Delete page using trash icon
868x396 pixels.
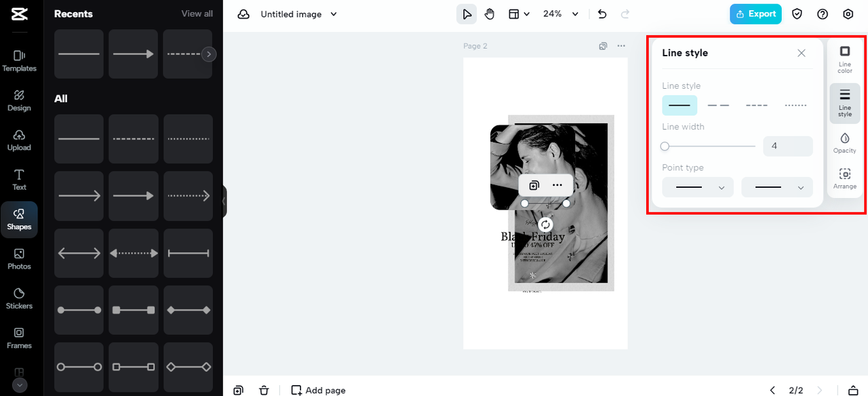pyautogui.click(x=264, y=390)
